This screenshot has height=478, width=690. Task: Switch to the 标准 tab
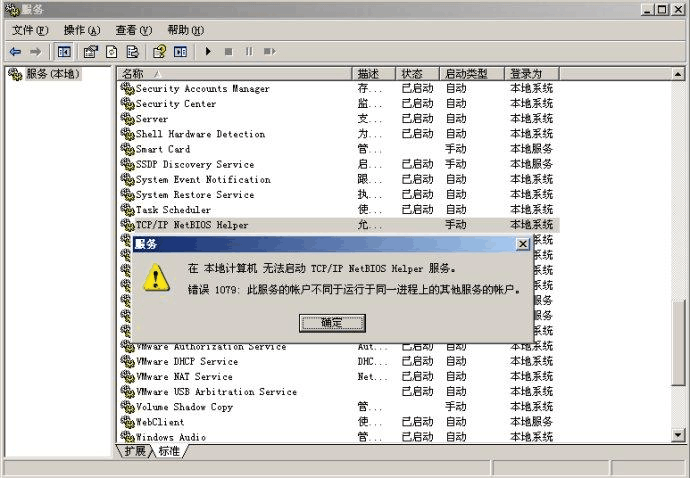(x=169, y=451)
